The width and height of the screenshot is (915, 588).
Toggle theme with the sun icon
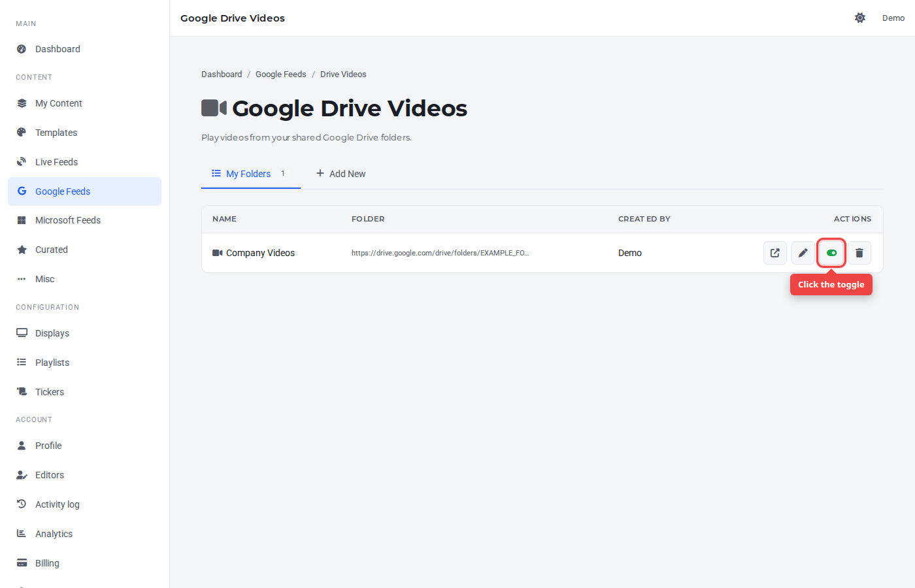coord(860,18)
